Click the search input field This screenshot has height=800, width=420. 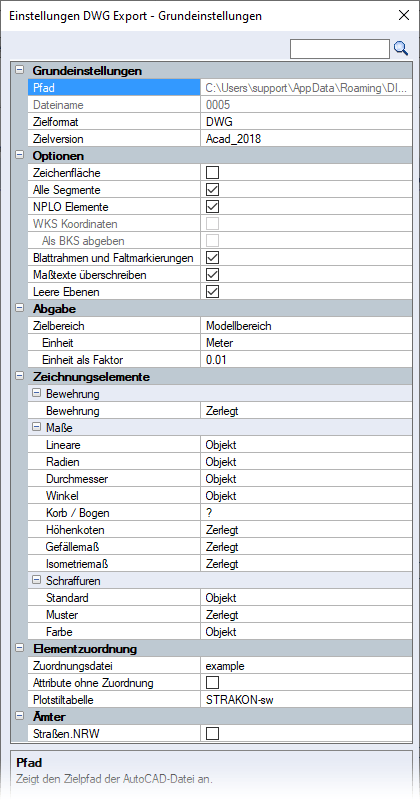tap(340, 49)
